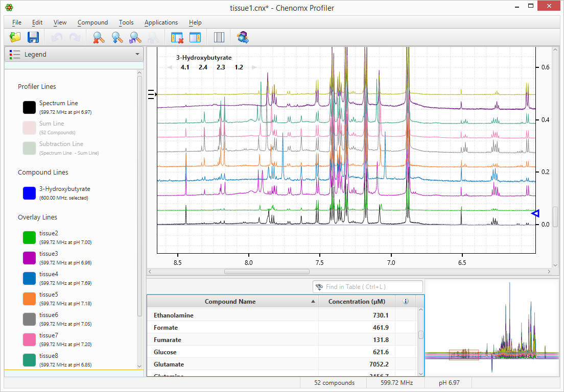Click the Open file folder icon
The width and height of the screenshot is (564, 392).
click(15, 37)
